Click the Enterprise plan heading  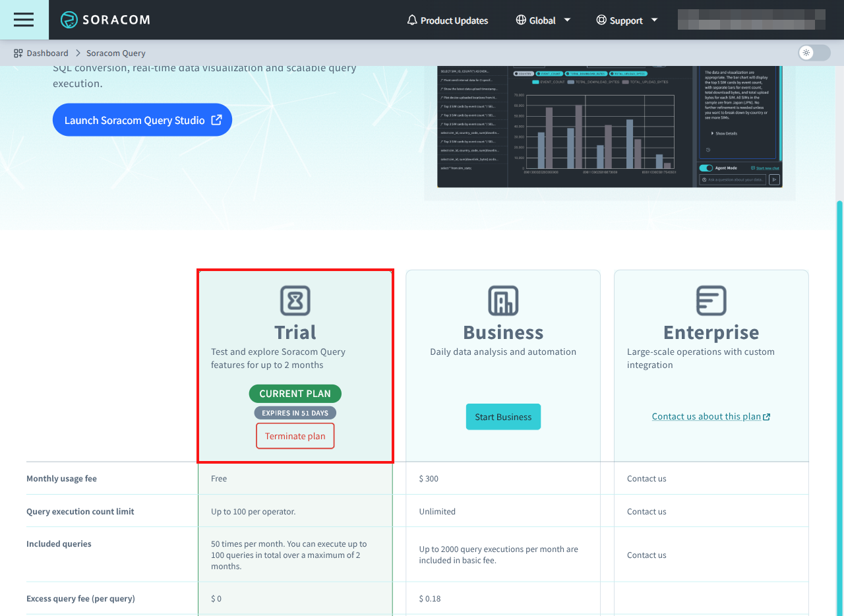coord(711,332)
